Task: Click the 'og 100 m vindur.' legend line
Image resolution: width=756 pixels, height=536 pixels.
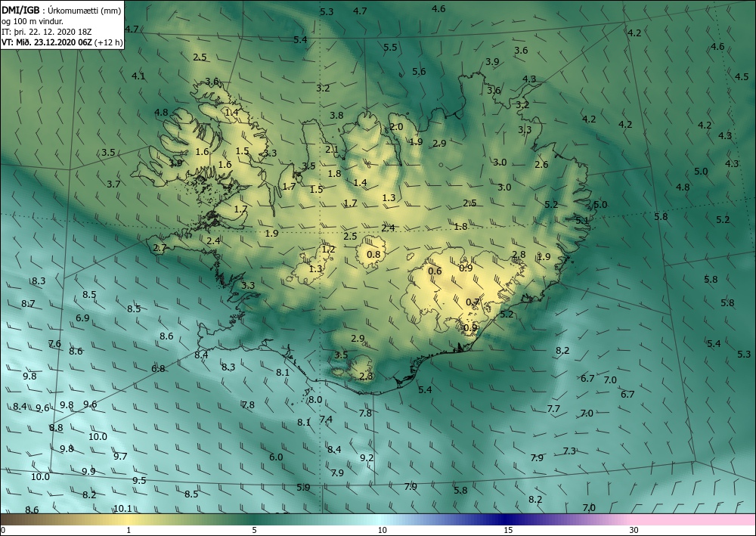Action: (x=33, y=21)
